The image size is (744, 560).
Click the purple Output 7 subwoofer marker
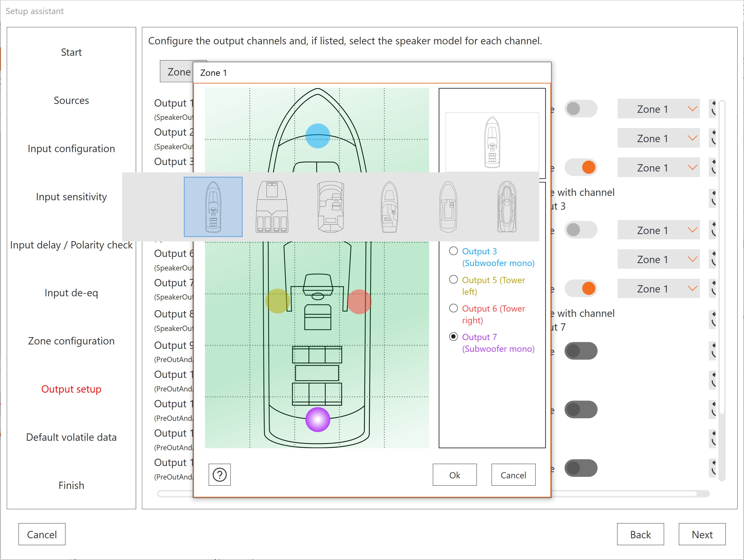click(x=318, y=419)
